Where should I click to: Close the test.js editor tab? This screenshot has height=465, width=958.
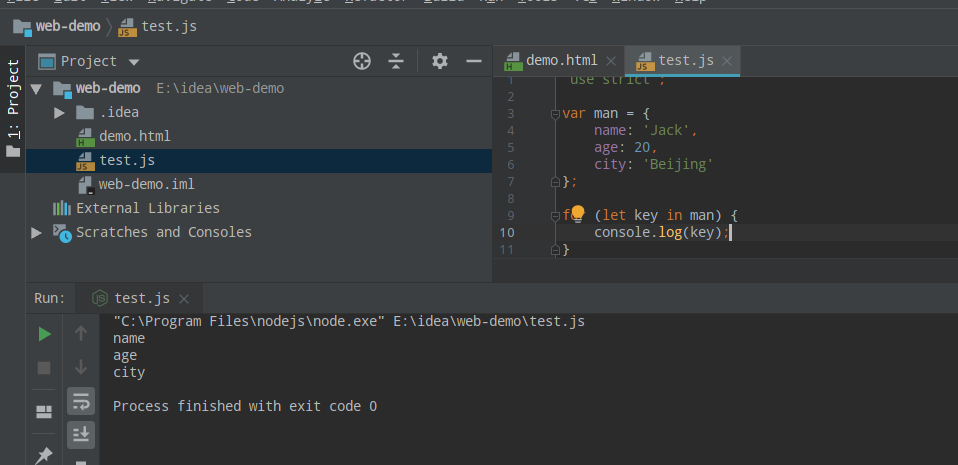tap(726, 61)
